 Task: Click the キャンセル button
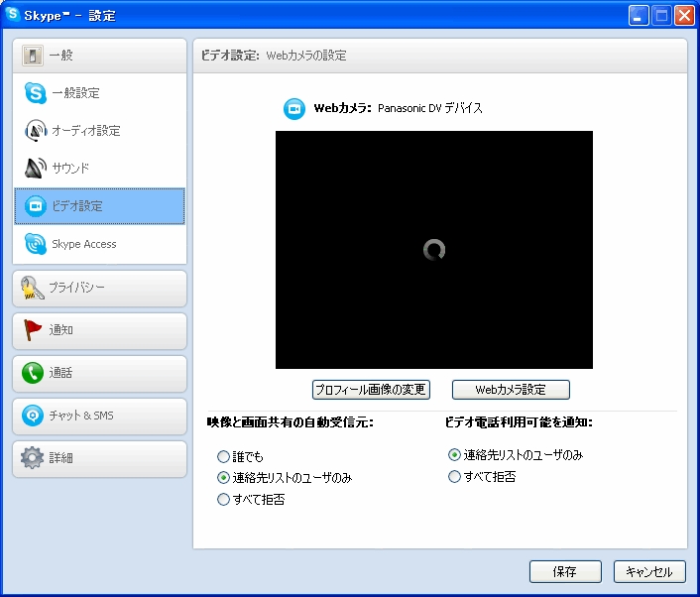[649, 571]
